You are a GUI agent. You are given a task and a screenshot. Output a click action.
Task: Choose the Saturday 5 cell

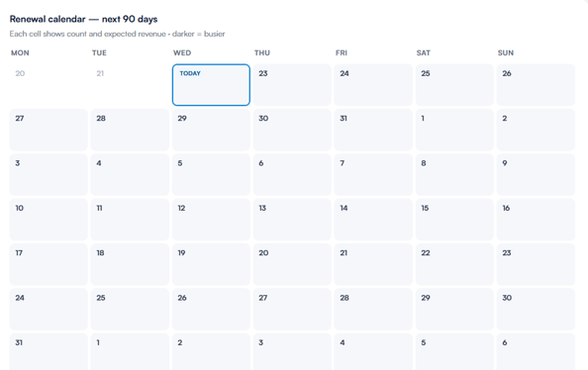tap(454, 351)
